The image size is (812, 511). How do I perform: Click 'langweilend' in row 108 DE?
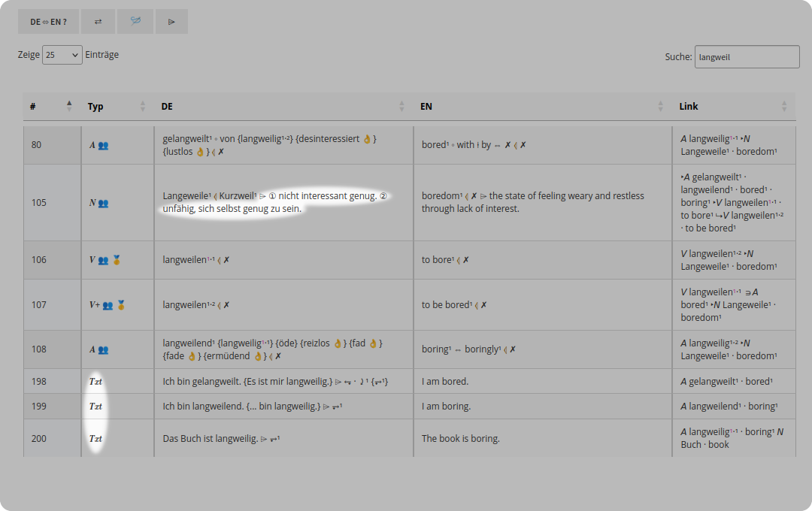coord(188,343)
